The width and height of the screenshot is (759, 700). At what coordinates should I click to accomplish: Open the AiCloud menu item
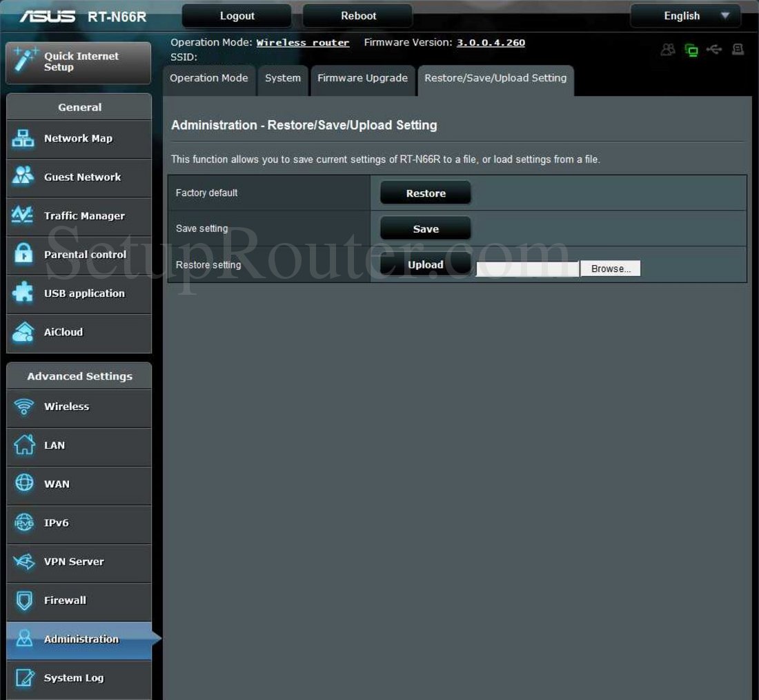[x=79, y=333]
